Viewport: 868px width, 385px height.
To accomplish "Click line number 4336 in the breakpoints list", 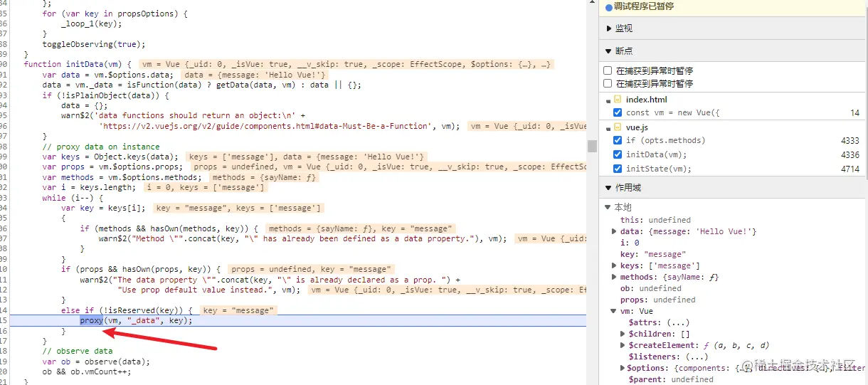I will (850, 155).
